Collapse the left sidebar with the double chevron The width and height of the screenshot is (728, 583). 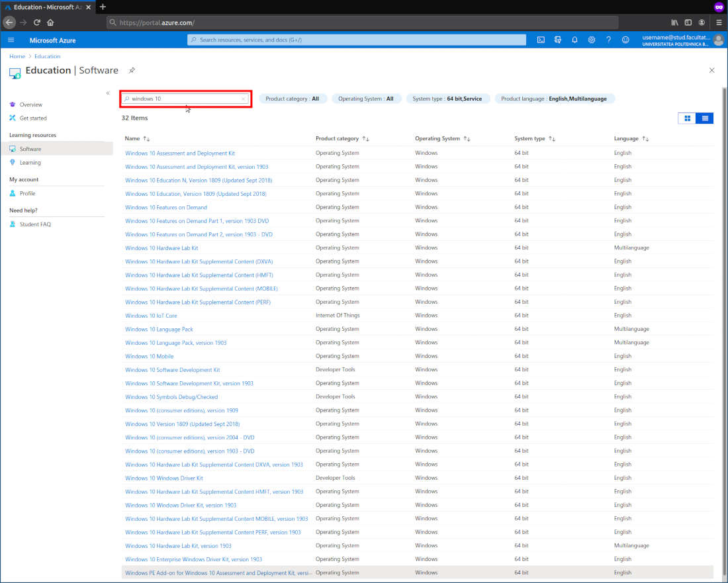click(108, 93)
